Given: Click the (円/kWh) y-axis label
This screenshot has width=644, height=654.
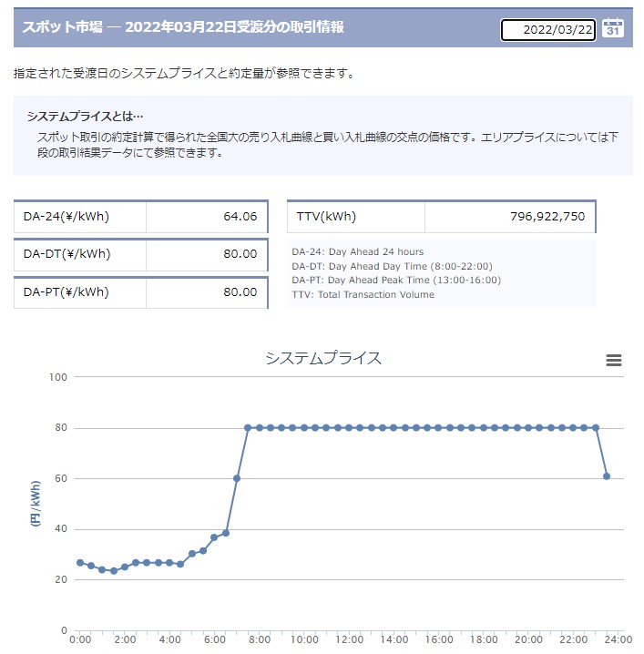Looking at the screenshot, I should pos(36,503).
